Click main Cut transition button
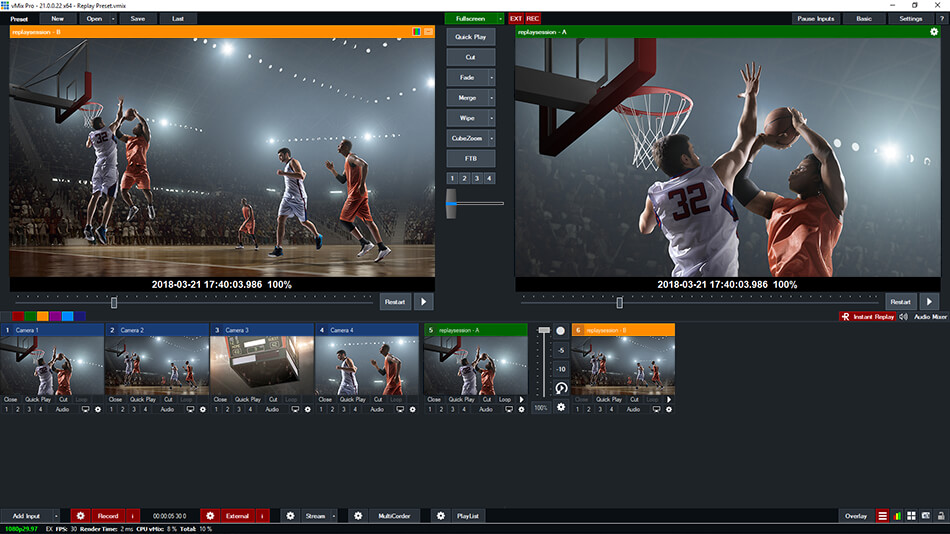Image resolution: width=950 pixels, height=534 pixels. coord(471,57)
